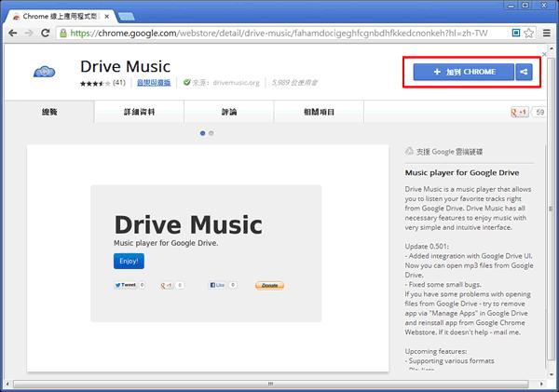
Task: Bookmark this page with the star icon
Action: 528,34
